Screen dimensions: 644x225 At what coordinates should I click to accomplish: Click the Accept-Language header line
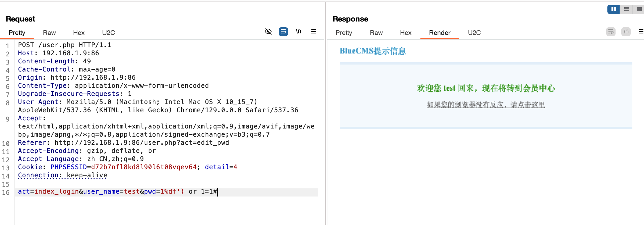[81, 159]
